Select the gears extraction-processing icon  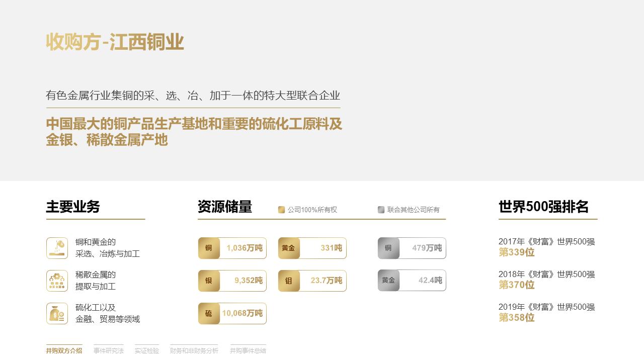[57, 281]
